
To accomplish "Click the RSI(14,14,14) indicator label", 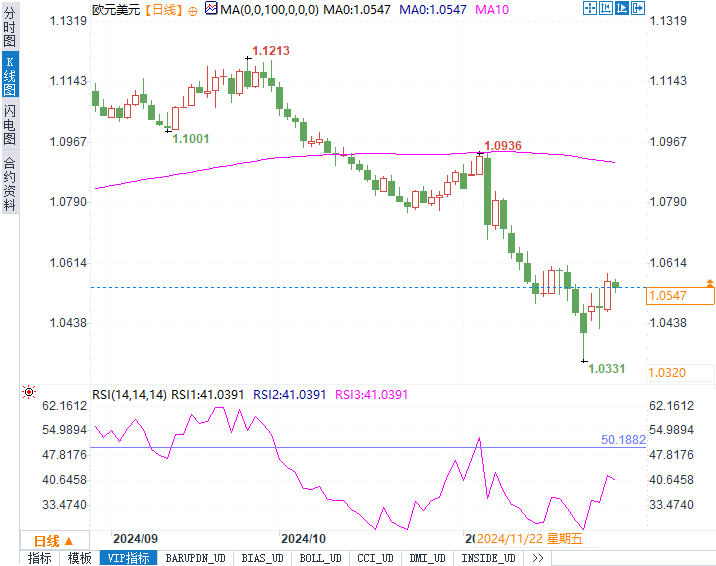I will pos(129,395).
